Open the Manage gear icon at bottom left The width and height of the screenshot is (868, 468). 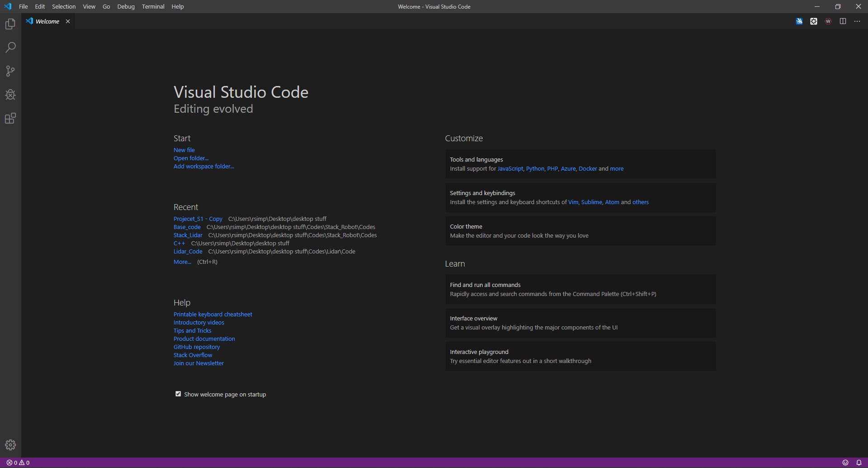tap(10, 445)
